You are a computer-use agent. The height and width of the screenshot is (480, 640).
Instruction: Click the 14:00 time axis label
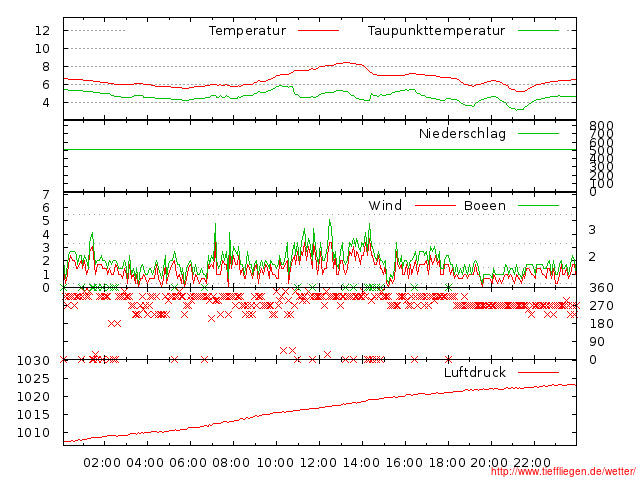(361, 463)
